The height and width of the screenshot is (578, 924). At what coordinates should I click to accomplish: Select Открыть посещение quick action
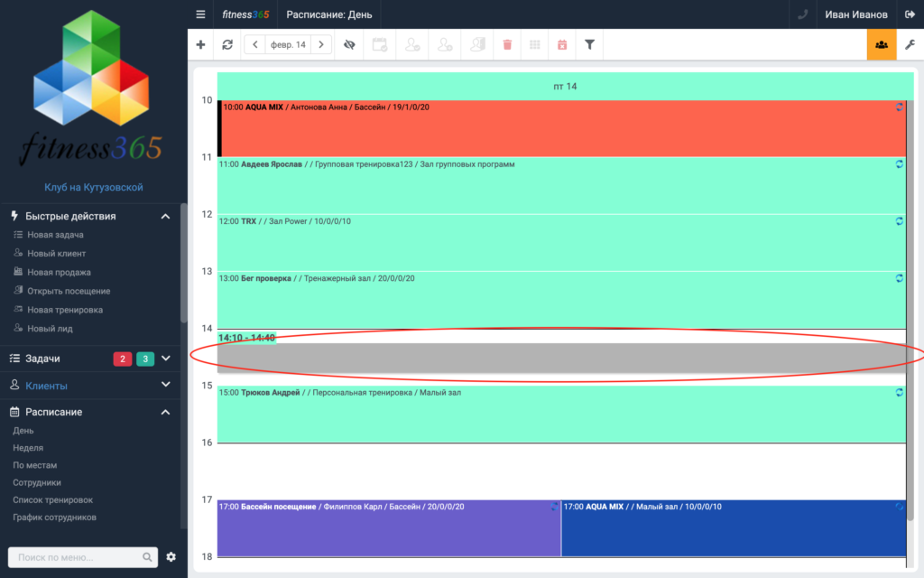coord(69,292)
